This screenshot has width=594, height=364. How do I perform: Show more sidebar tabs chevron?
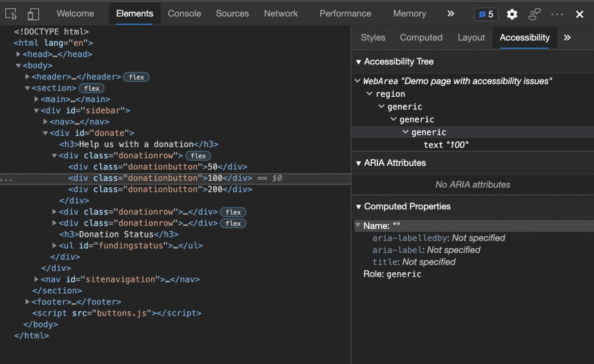(x=567, y=38)
